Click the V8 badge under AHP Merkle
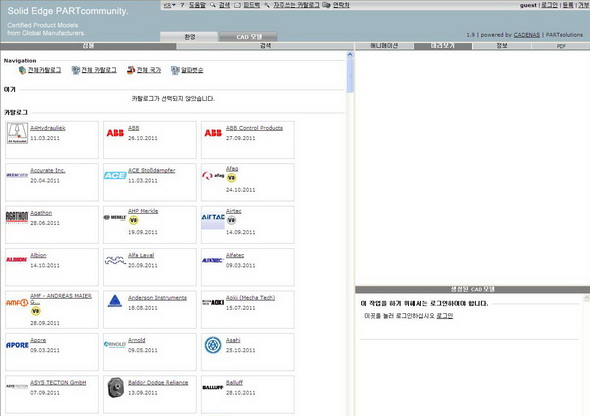 click(134, 220)
